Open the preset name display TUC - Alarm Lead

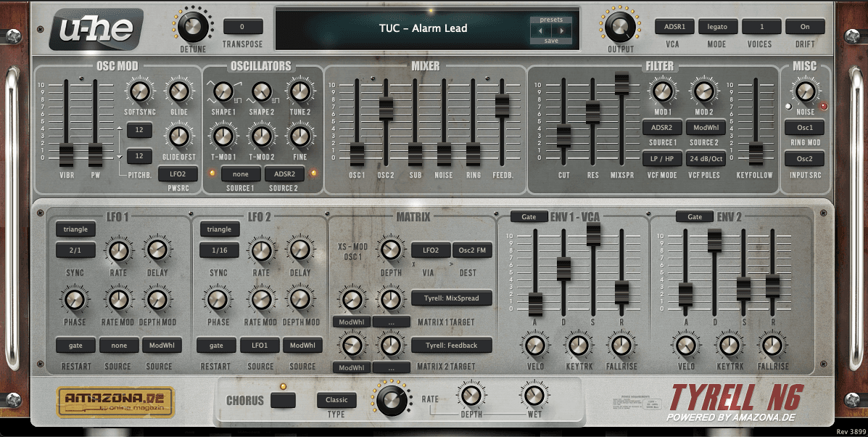423,28
